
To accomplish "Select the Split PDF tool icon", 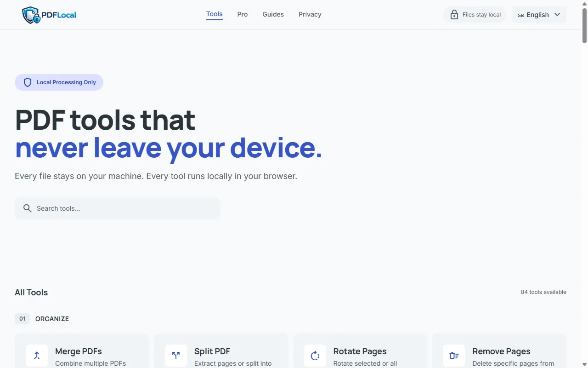I will coord(176,356).
